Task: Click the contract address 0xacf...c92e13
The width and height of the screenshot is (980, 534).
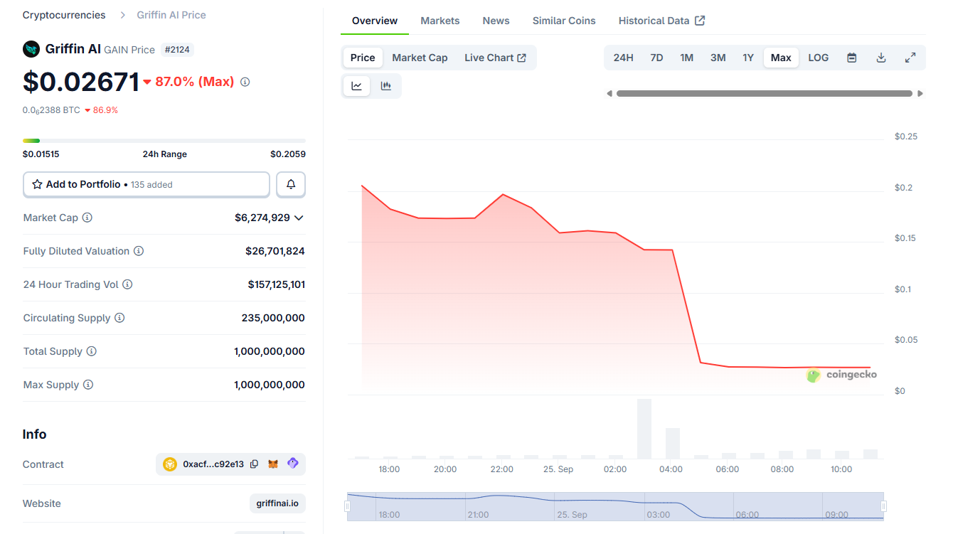Action: point(213,464)
